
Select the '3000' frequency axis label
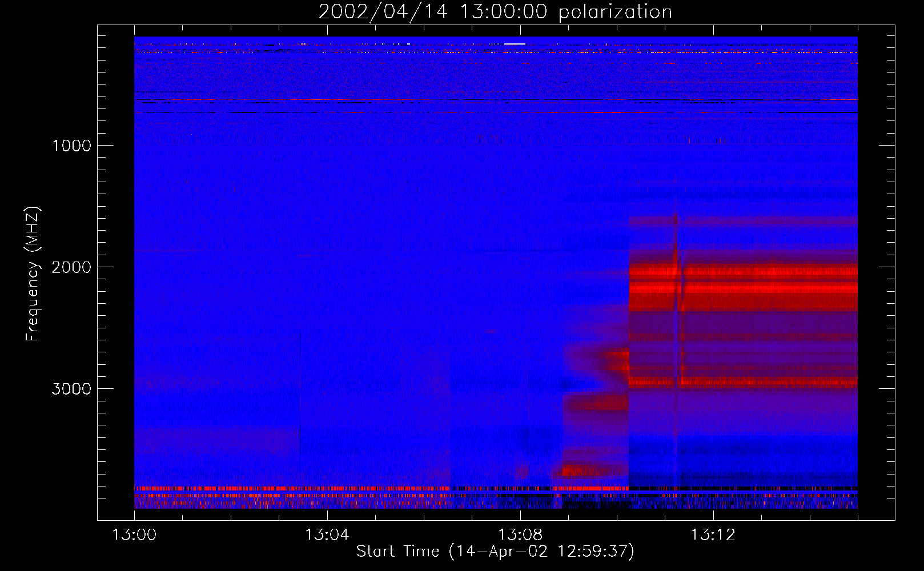[x=71, y=389]
